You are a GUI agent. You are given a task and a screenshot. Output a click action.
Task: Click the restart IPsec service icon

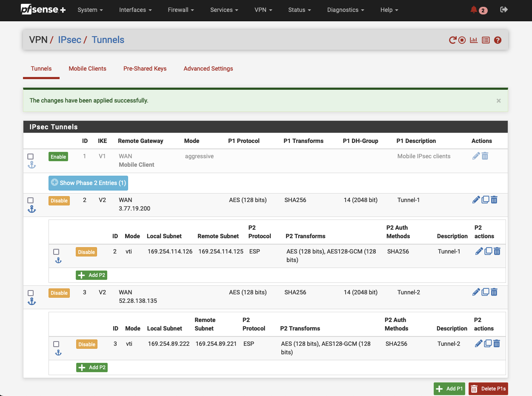(452, 40)
